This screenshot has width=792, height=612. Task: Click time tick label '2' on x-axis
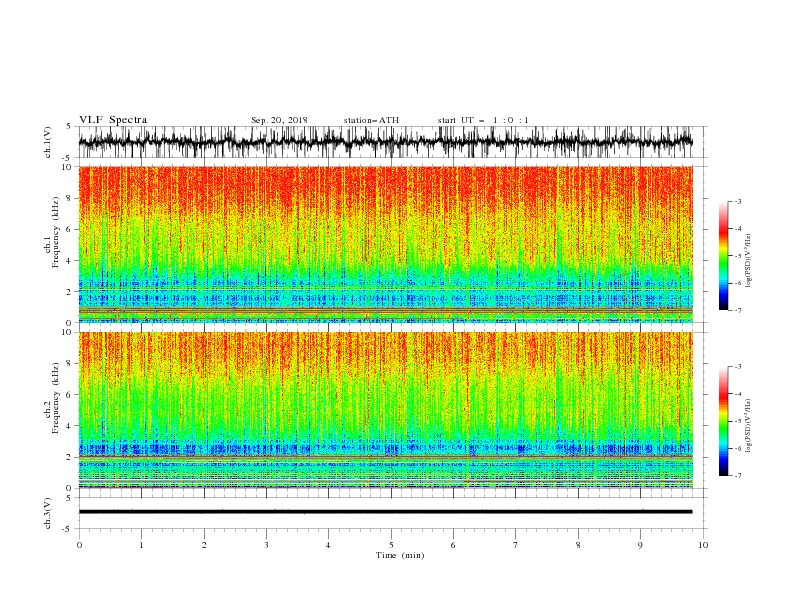click(204, 545)
